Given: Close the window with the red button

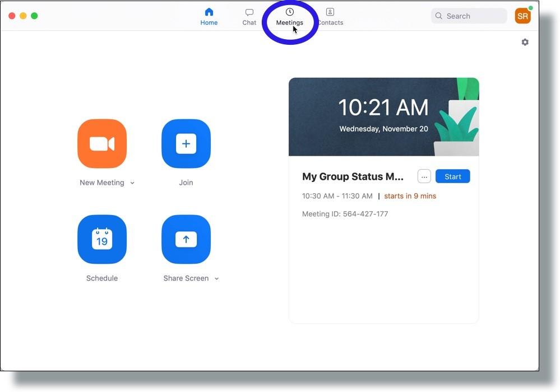Looking at the screenshot, I should [12, 16].
